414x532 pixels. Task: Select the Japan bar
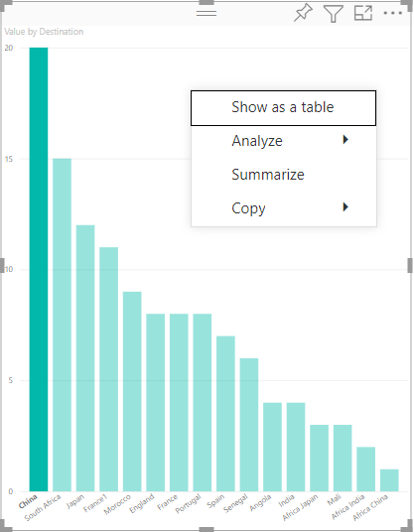[x=85, y=358]
